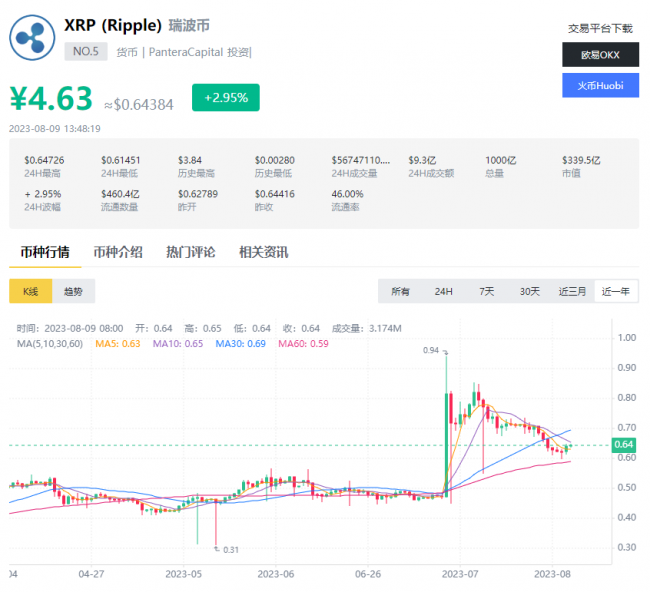
Task: Open the 欧易OKX download button
Action: point(600,55)
